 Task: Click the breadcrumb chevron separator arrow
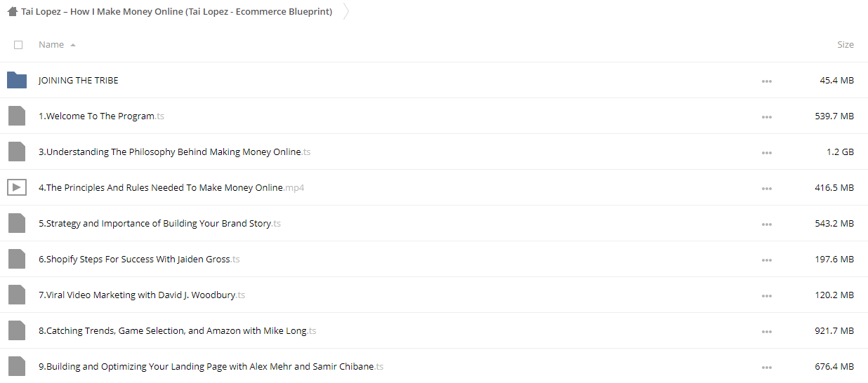pyautogui.click(x=346, y=12)
